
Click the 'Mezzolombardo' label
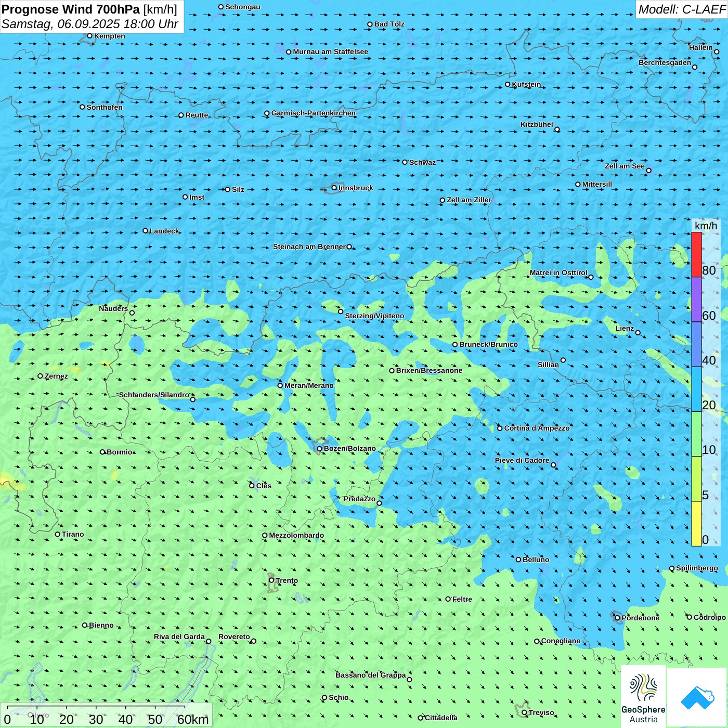click(x=296, y=535)
